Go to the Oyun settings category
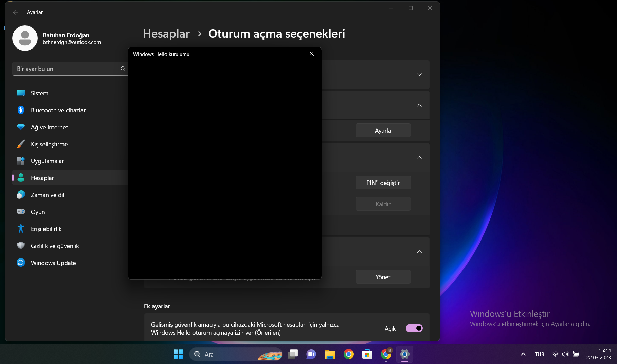This screenshot has width=617, height=364. pos(70,212)
